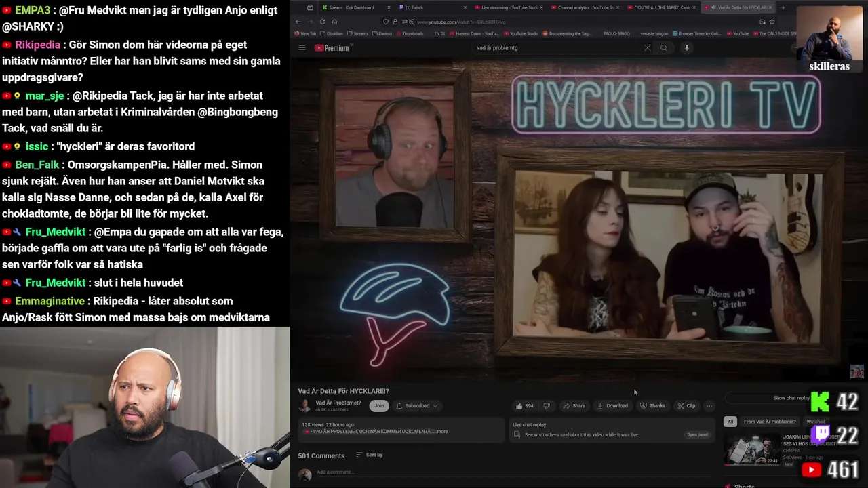The height and width of the screenshot is (488, 868).
Task: Switch to Channel analytics - YouTube Studio tab
Action: pyautogui.click(x=584, y=7)
